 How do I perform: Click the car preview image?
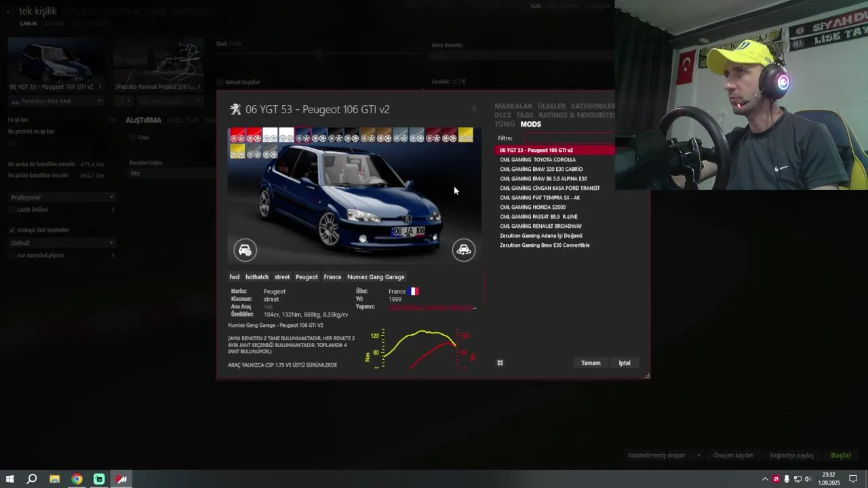(355, 197)
